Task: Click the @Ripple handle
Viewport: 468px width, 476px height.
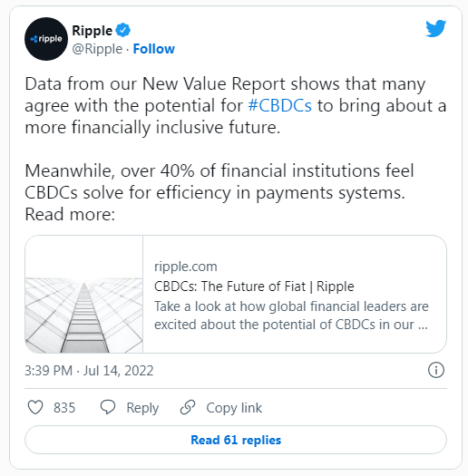Action: coord(97,49)
